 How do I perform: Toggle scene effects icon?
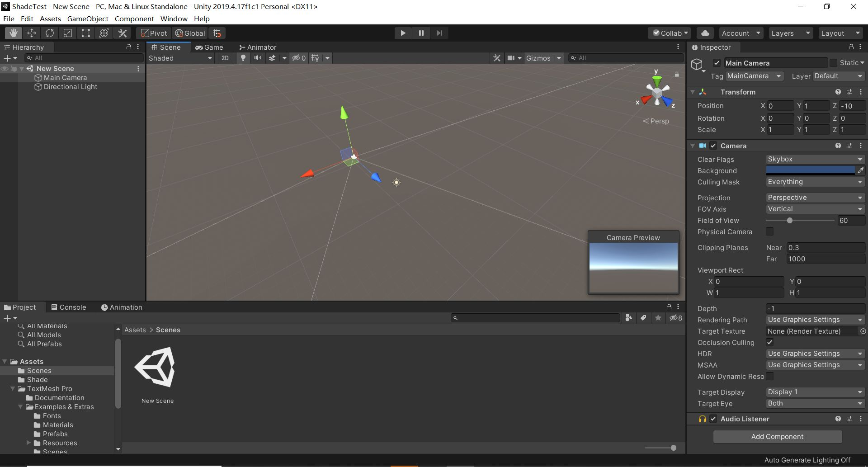[272, 58]
